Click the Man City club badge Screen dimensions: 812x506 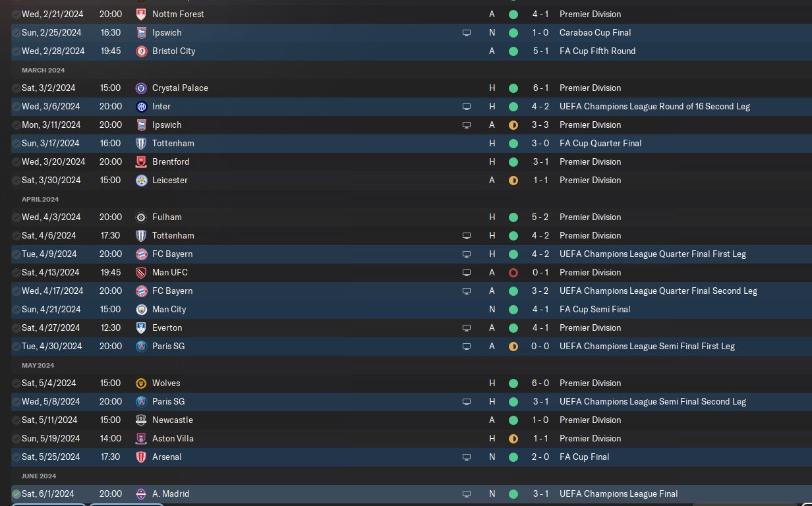coord(140,309)
